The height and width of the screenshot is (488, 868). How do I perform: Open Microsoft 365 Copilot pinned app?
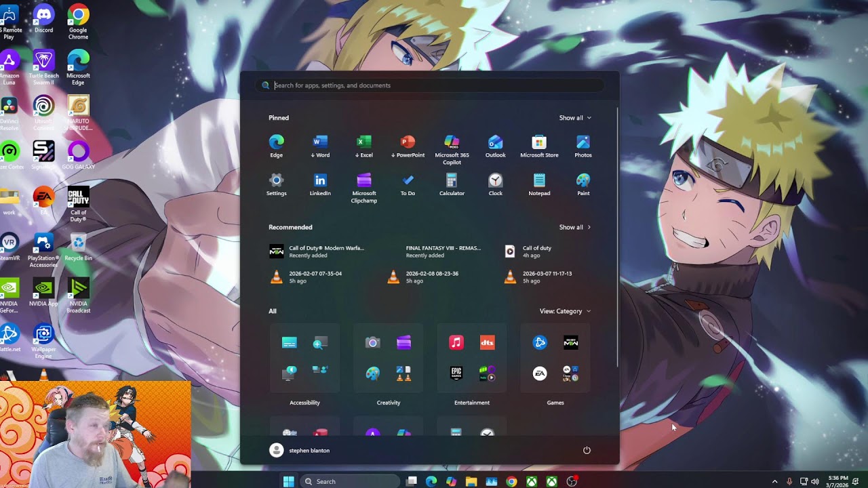tap(452, 150)
